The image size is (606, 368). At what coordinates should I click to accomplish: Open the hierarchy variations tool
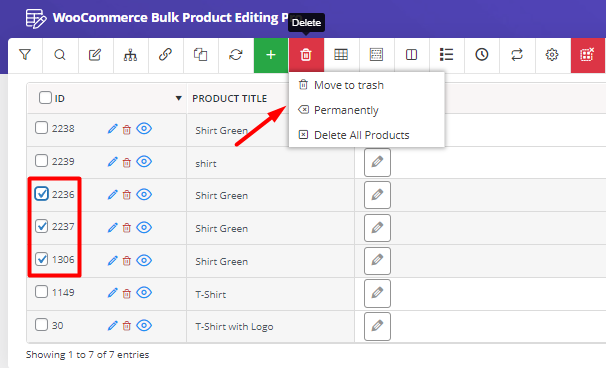[130, 55]
